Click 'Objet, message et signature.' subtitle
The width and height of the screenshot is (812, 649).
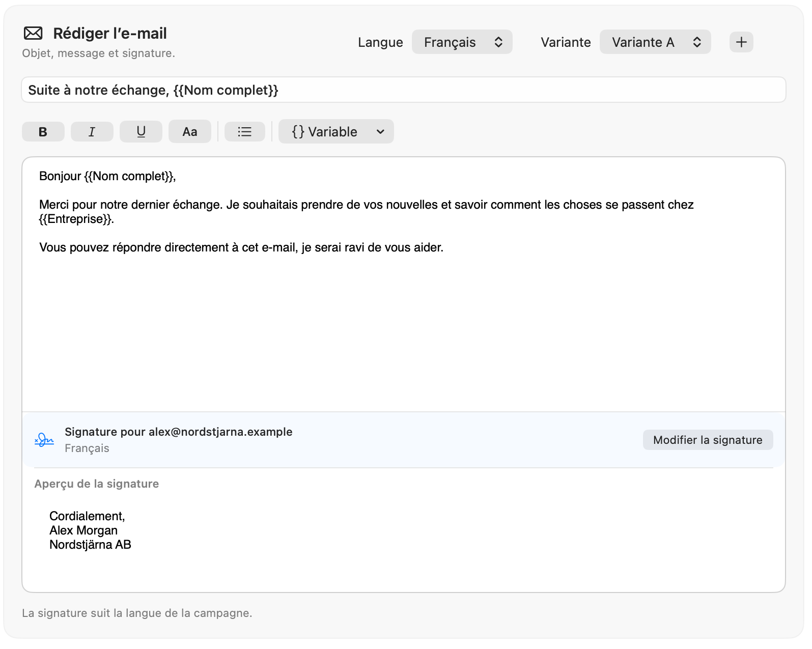click(x=99, y=53)
